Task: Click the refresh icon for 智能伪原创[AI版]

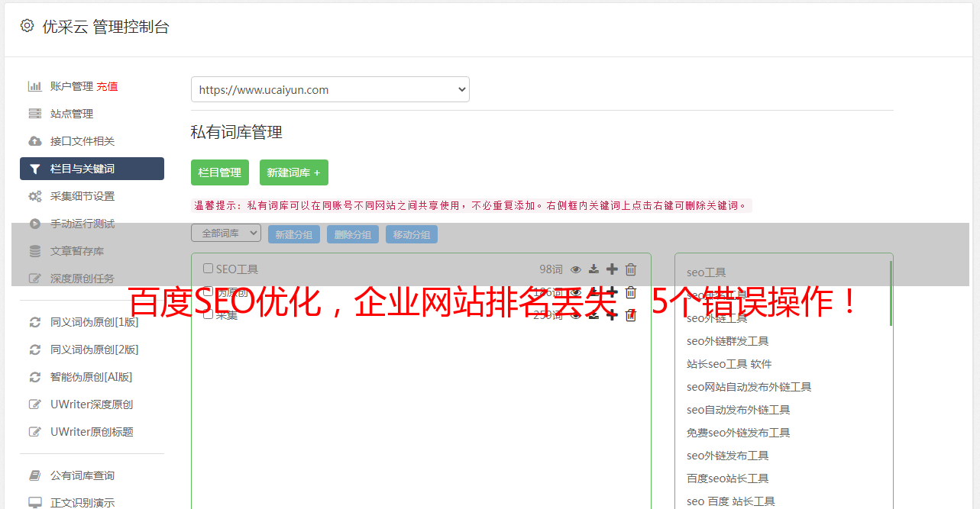Action: (34, 377)
